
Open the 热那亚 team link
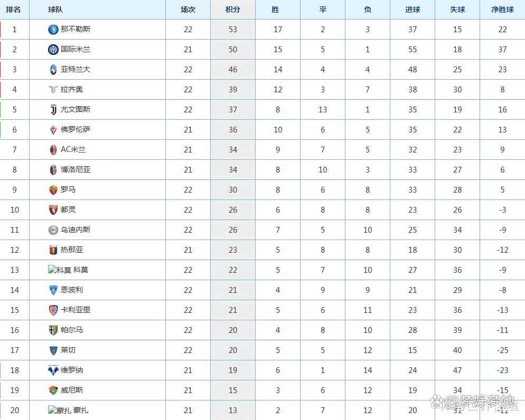click(72, 250)
